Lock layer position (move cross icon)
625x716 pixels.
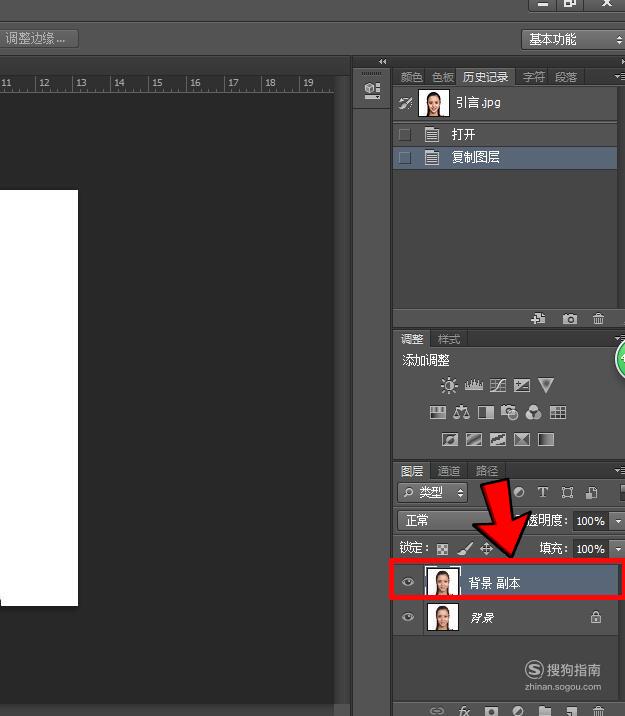tap(487, 548)
